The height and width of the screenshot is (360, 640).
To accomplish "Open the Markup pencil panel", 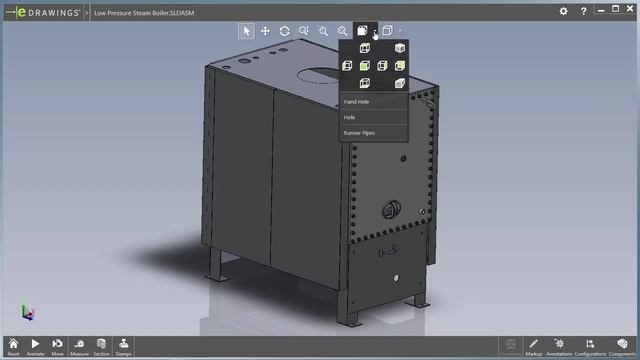I will (x=533, y=347).
